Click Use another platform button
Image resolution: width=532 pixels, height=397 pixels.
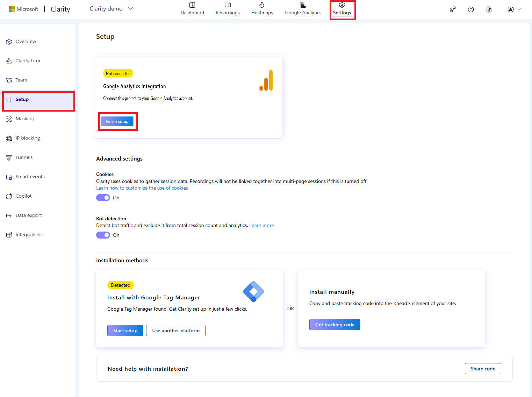pos(176,331)
